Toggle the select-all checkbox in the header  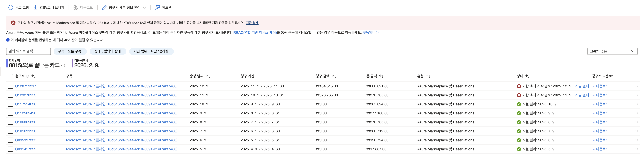coord(10,76)
